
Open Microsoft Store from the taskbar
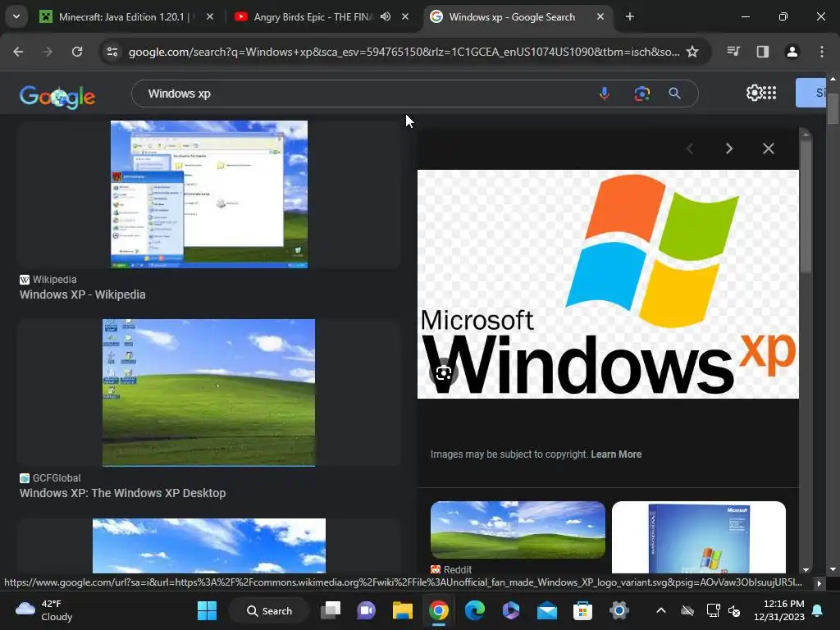583,610
